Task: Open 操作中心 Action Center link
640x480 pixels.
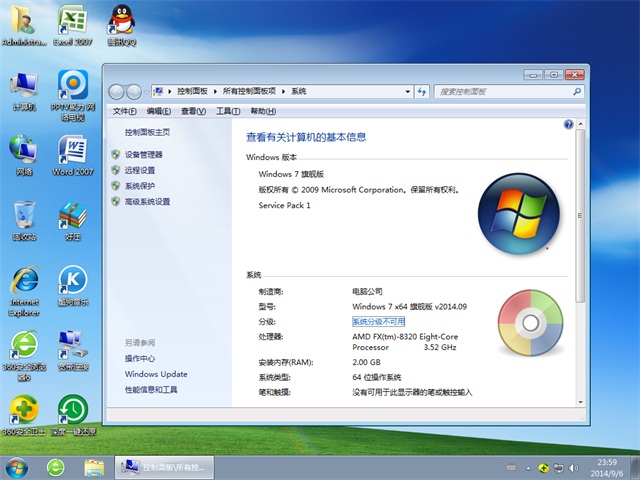Action: (140, 358)
